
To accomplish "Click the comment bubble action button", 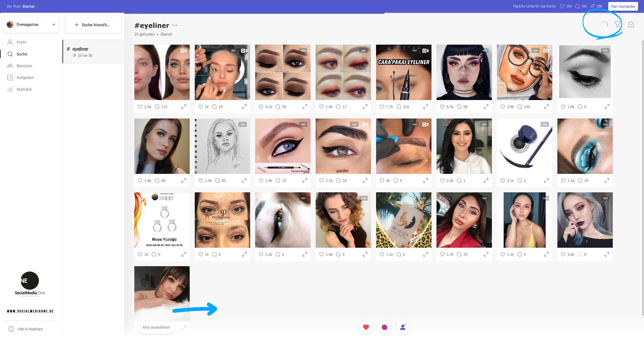I will (384, 327).
